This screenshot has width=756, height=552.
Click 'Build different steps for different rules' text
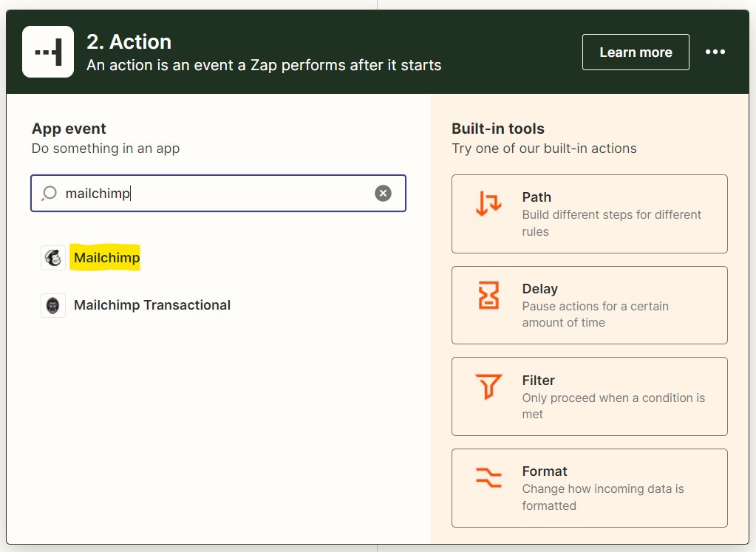611,223
